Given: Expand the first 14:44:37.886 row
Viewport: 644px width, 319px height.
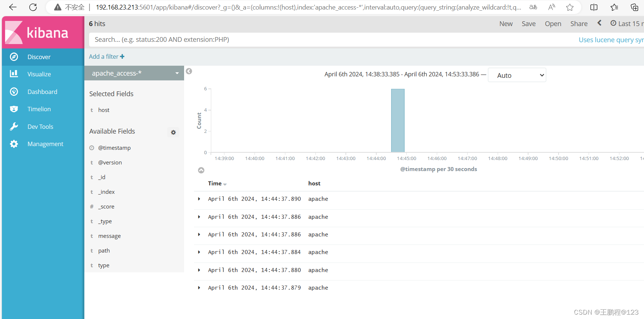Looking at the screenshot, I should coord(199,217).
